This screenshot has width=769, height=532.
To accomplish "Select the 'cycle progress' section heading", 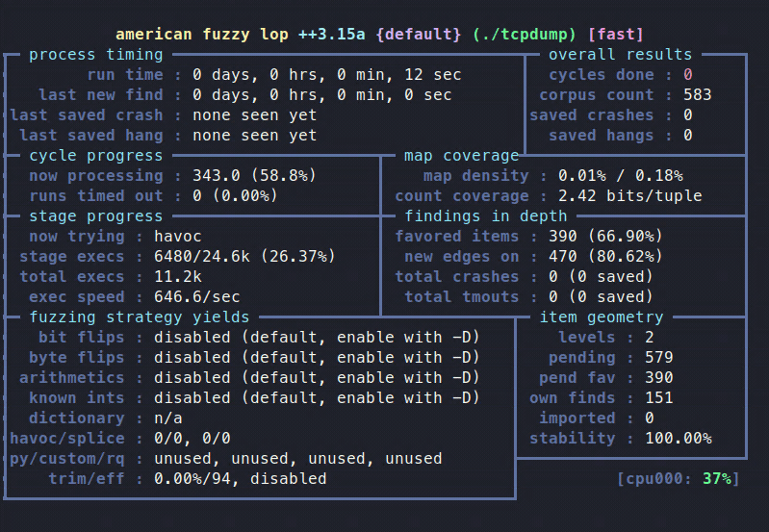I will [x=95, y=156].
